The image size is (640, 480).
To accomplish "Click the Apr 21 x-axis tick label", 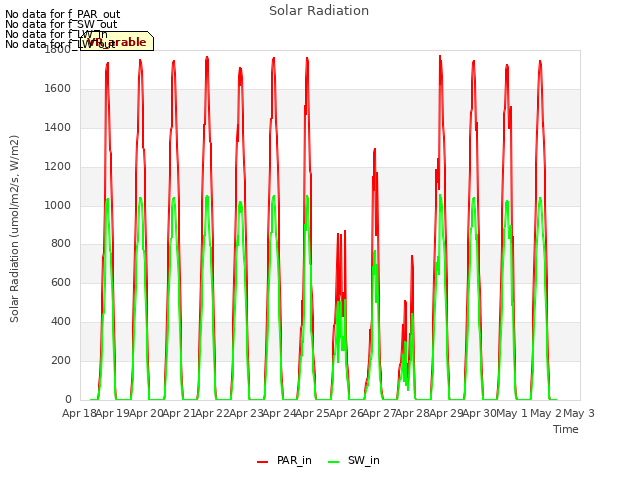I will pyautogui.click(x=179, y=413).
